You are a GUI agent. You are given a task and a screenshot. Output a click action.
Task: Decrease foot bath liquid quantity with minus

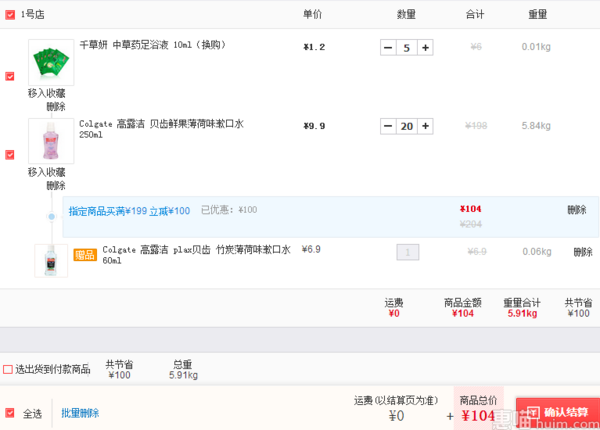(x=388, y=48)
